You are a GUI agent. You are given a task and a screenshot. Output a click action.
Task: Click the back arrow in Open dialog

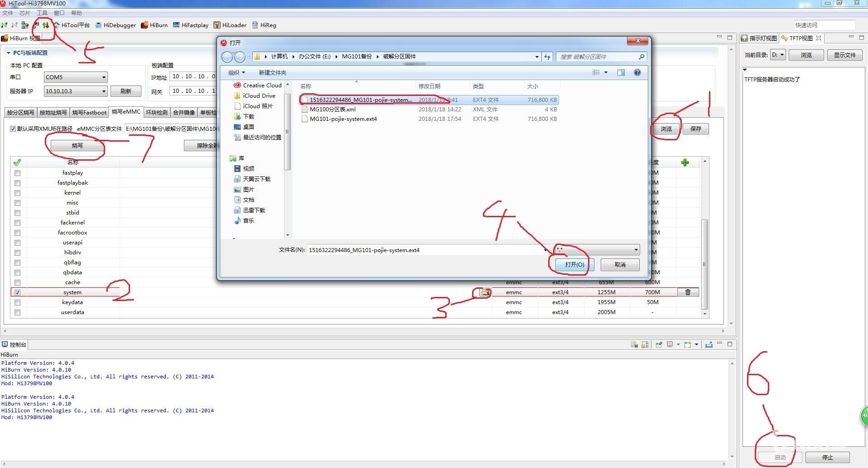pyautogui.click(x=227, y=57)
